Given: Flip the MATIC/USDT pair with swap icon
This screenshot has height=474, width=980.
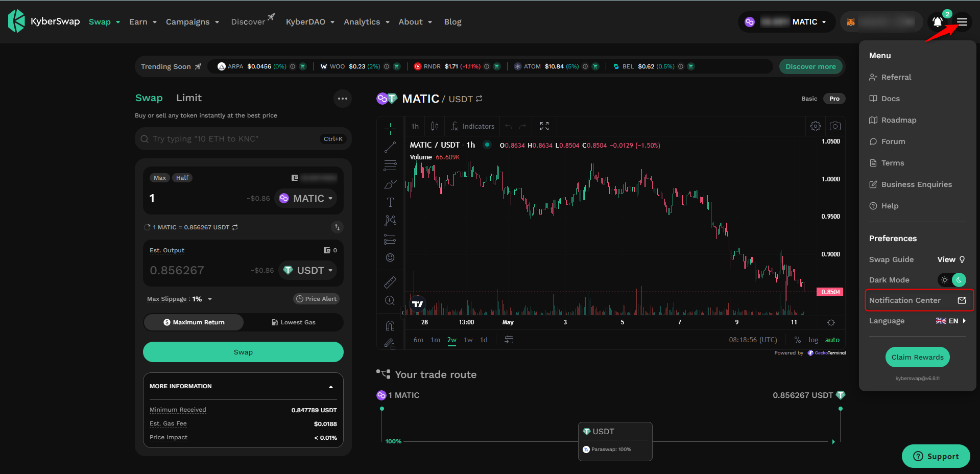Looking at the screenshot, I should (x=479, y=99).
